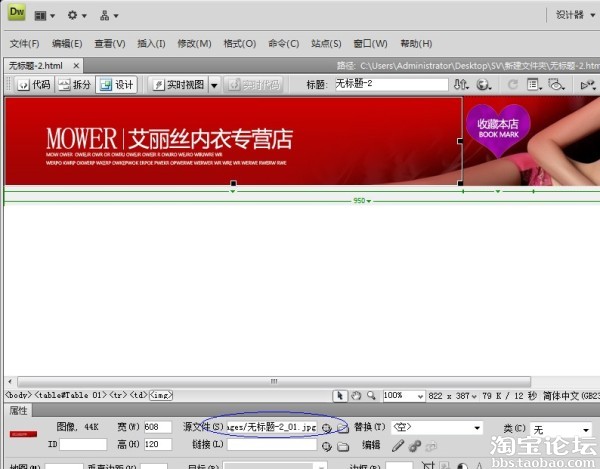Click point-to-file icon for 源文件
The height and width of the screenshot is (469, 600).
tap(326, 428)
